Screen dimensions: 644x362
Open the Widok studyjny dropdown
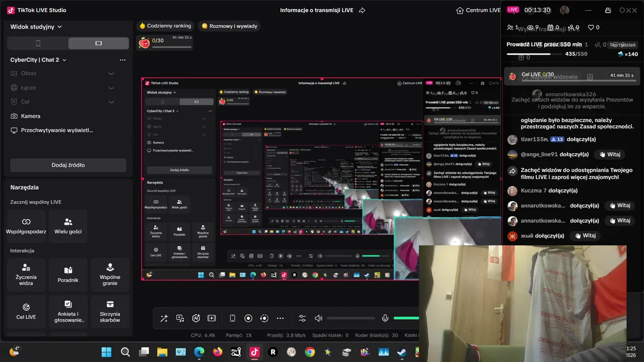pos(36,27)
